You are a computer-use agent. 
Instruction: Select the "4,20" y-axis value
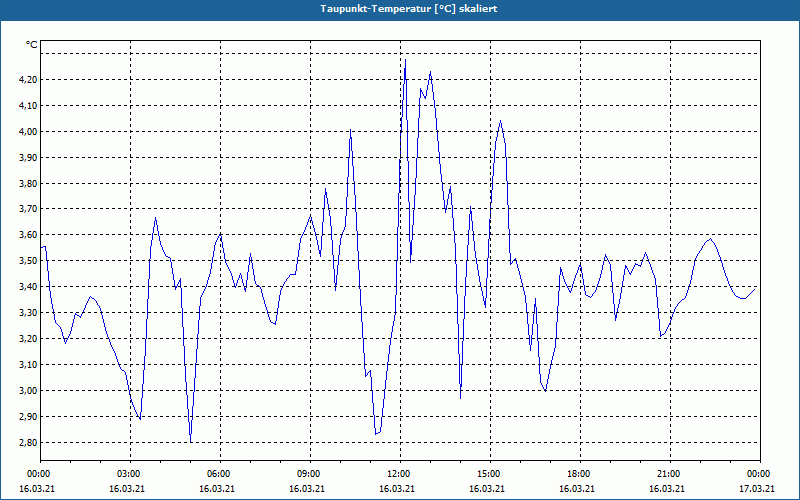[x=28, y=80]
